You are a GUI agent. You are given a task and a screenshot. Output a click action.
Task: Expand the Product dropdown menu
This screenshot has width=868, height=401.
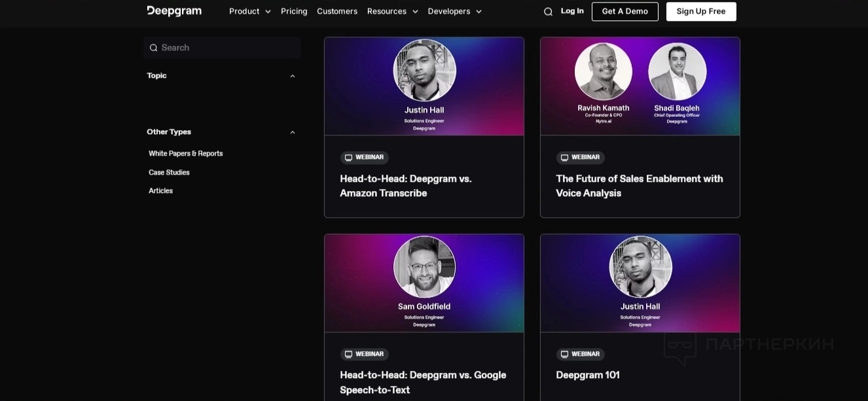249,11
